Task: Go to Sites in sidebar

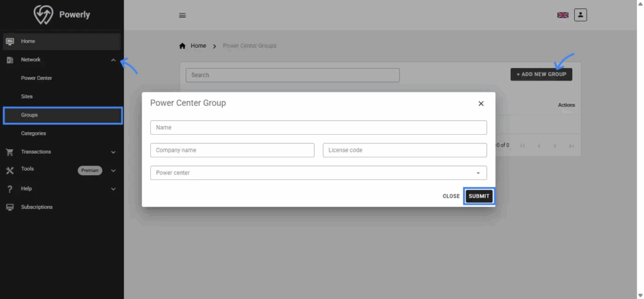Action: pos(26,97)
